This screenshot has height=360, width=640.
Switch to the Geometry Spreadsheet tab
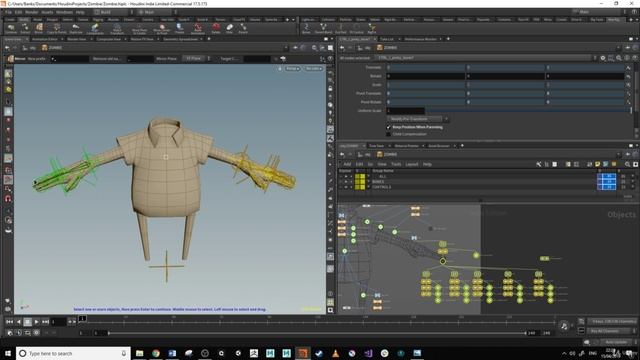pos(180,39)
